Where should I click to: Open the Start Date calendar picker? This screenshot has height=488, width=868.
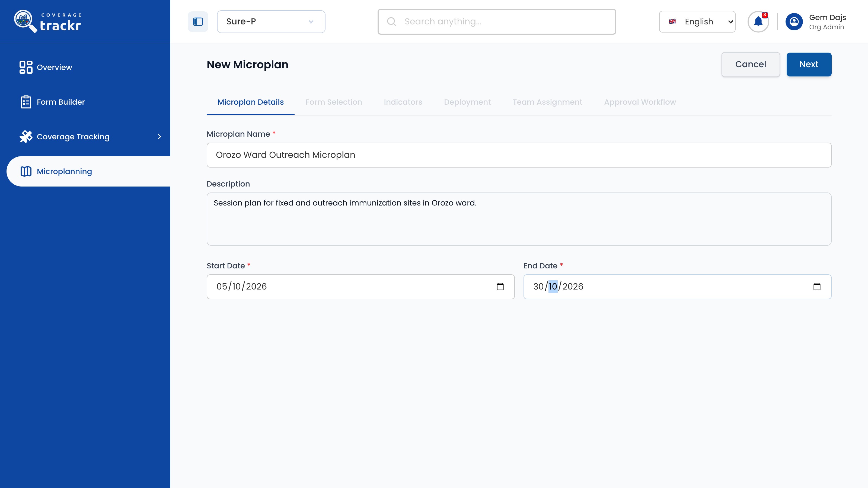click(500, 287)
